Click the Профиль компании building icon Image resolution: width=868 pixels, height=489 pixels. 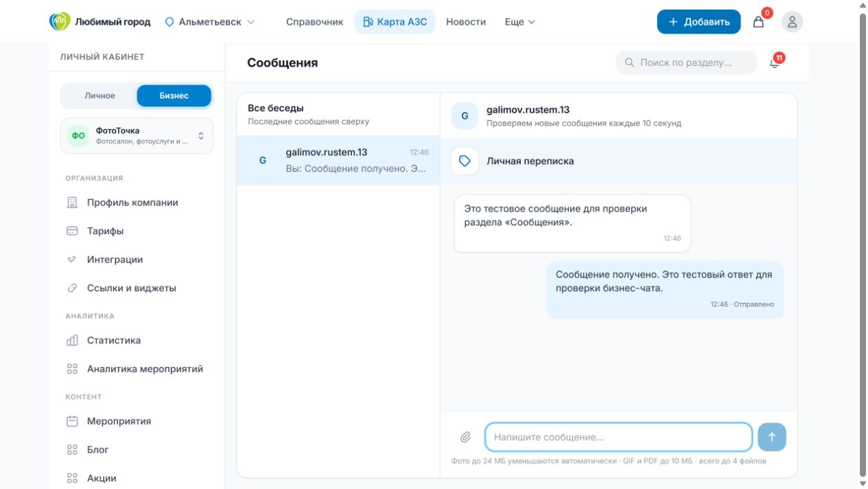72,203
